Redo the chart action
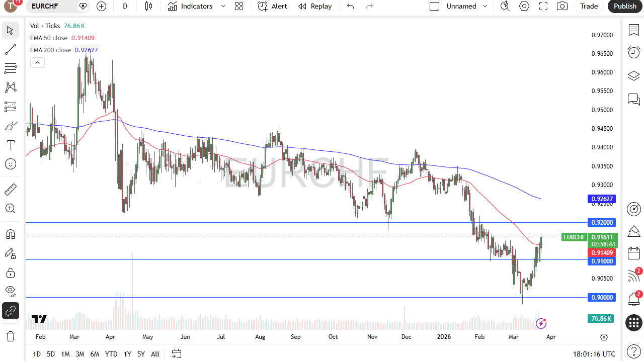This screenshot has height=361, width=644. point(370,6)
